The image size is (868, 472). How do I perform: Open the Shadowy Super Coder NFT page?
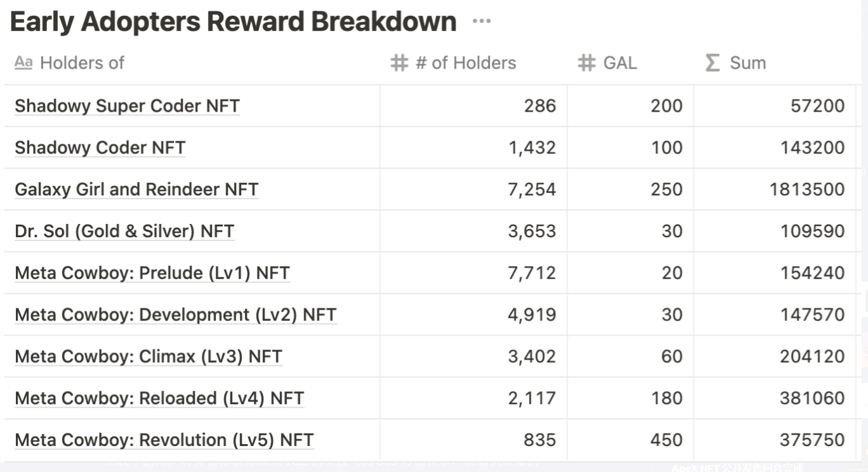(x=127, y=106)
